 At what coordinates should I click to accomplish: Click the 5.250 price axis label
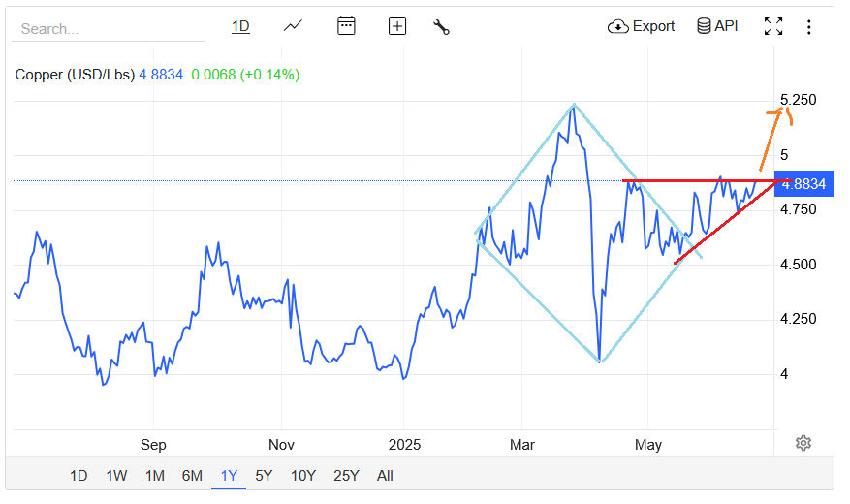[x=798, y=100]
